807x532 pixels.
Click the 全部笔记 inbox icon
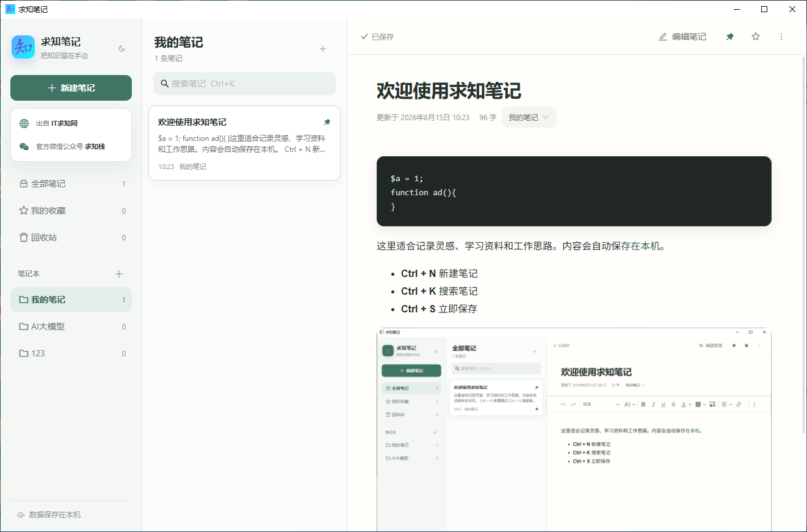click(23, 184)
